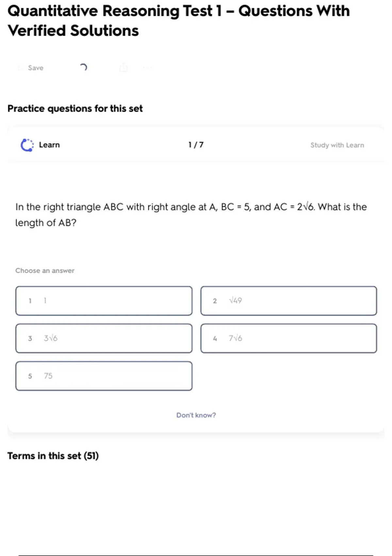Screen dimensions: 392x556
Task: Click the Terms in this set (51) heading
Action: coord(53,456)
